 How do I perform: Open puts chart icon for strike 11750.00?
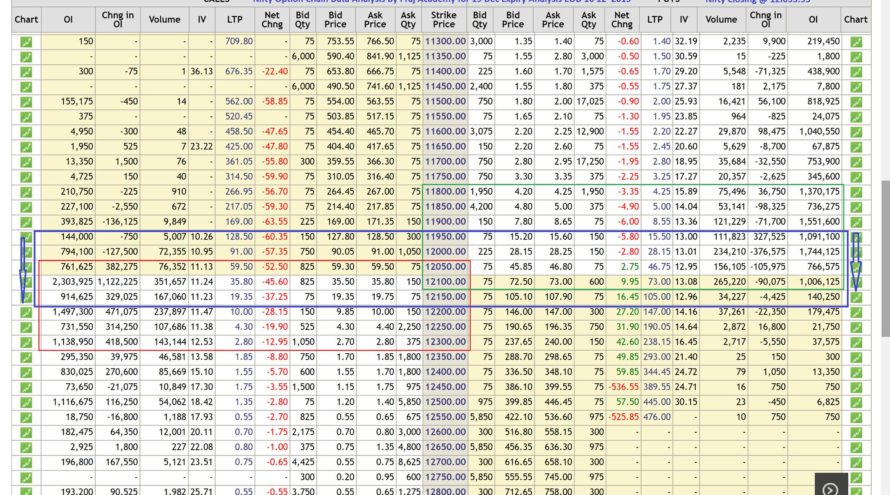[856, 177]
